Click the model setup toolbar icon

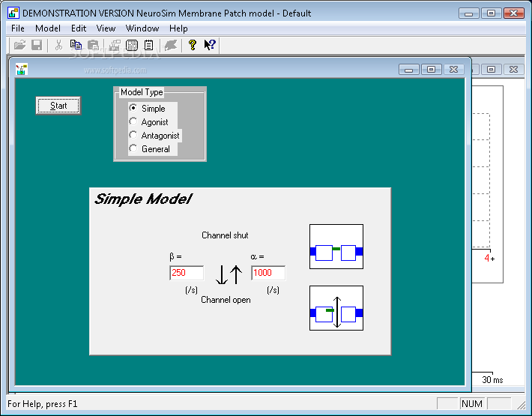point(115,45)
